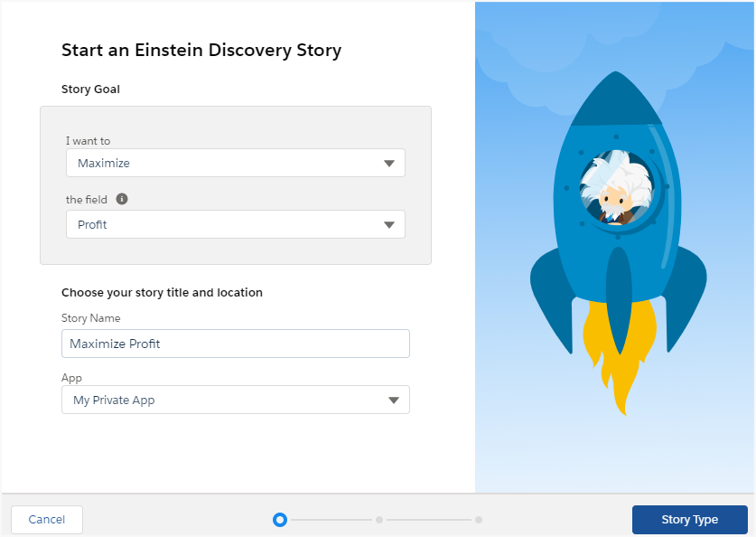The width and height of the screenshot is (756, 537).
Task: Open the Maximize goal dropdown
Action: (x=235, y=163)
